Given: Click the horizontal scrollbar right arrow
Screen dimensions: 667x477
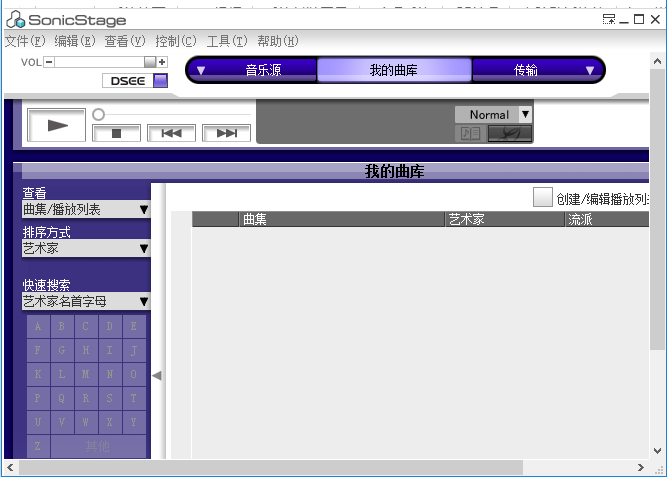Looking at the screenshot, I should point(641,467).
